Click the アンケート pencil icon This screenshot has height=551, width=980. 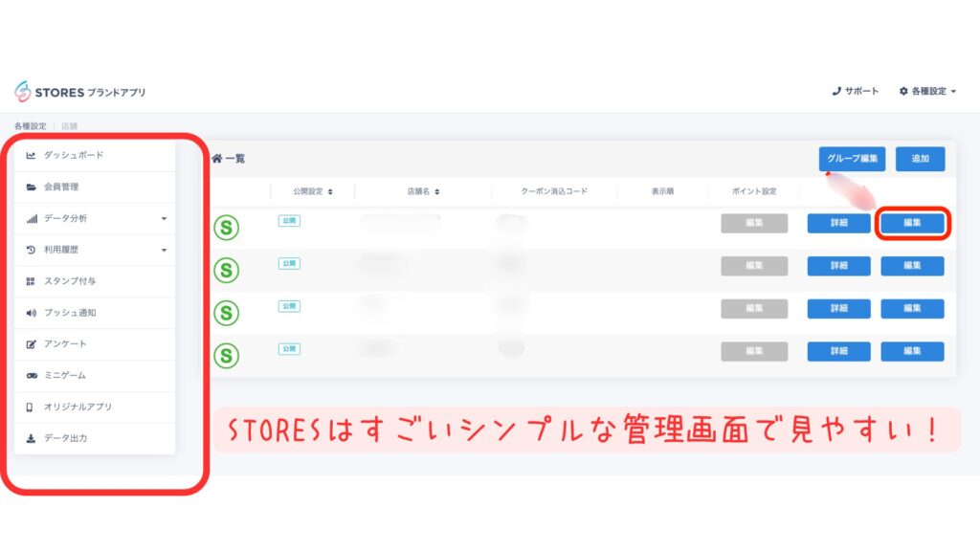(x=31, y=343)
